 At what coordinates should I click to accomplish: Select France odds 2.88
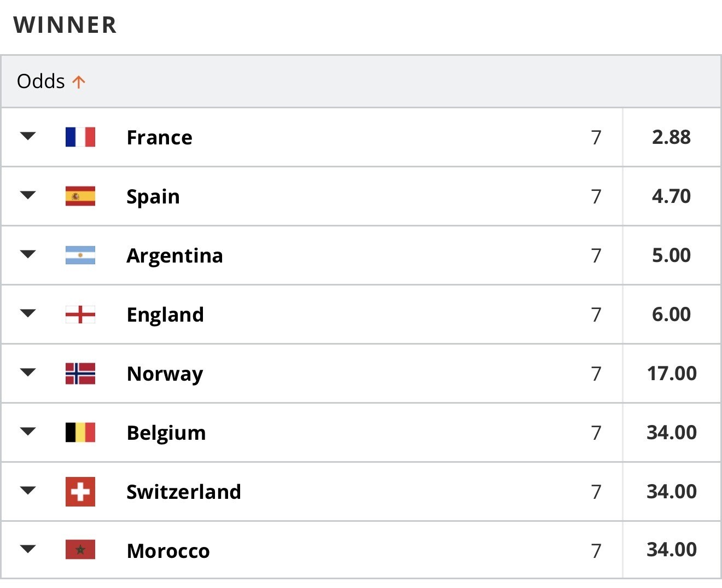(x=672, y=137)
